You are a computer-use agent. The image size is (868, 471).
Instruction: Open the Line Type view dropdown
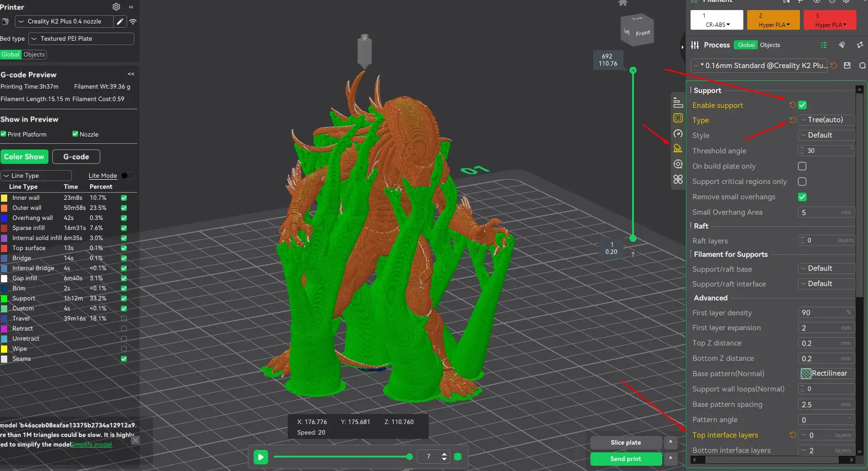pos(36,176)
